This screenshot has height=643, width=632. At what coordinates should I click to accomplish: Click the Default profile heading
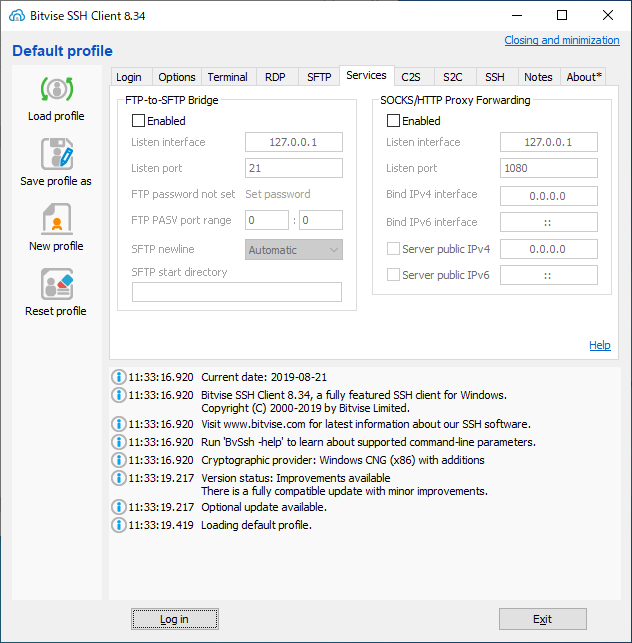pos(62,51)
